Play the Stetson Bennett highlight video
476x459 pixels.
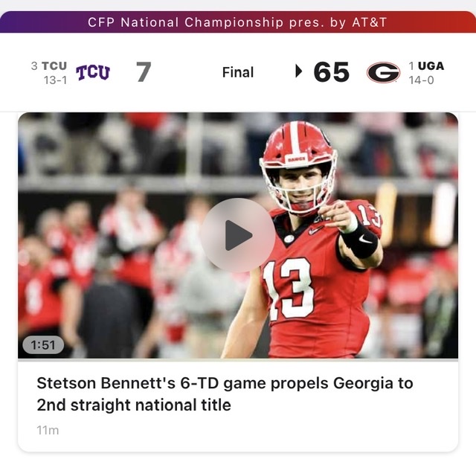[238, 235]
